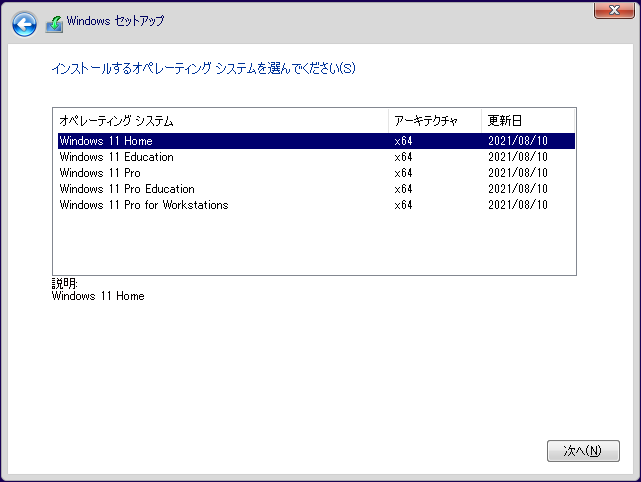Click the Windows Setup installer icon

click(54, 24)
